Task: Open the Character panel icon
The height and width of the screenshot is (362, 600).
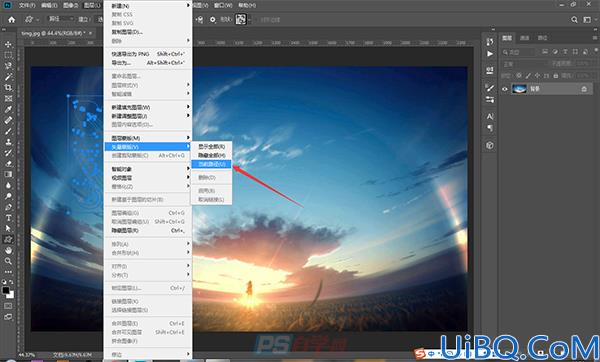Action: (x=490, y=116)
